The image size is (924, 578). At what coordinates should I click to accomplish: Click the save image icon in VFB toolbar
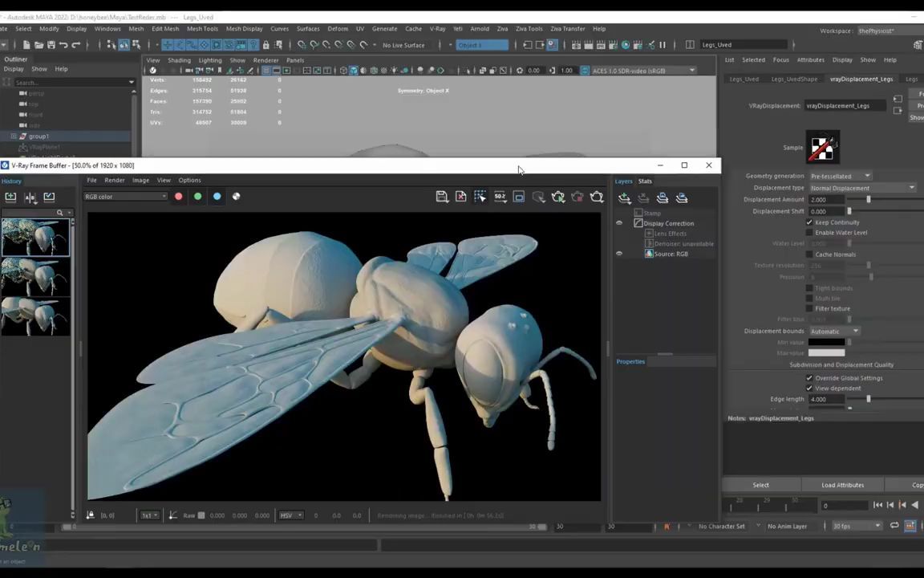[442, 197]
